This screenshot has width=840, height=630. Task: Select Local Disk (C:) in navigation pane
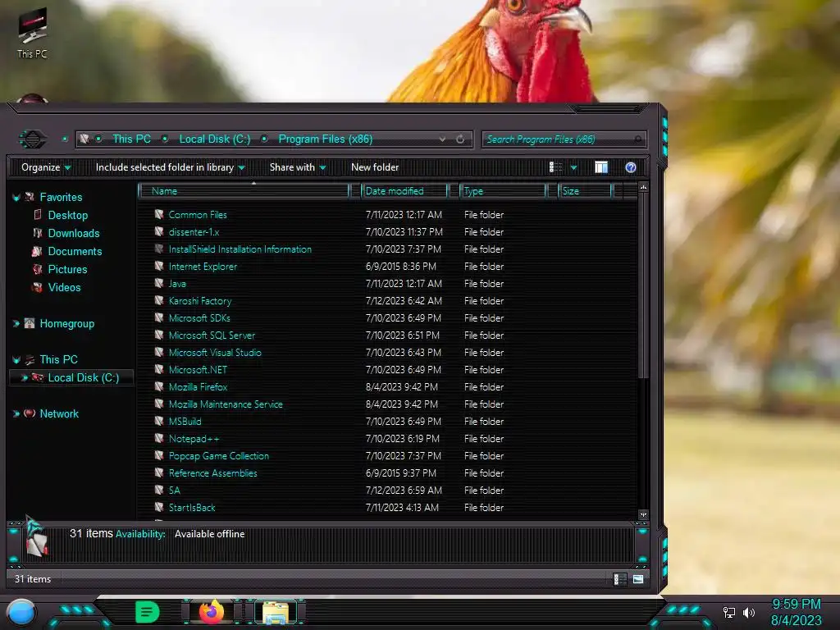tap(84, 377)
